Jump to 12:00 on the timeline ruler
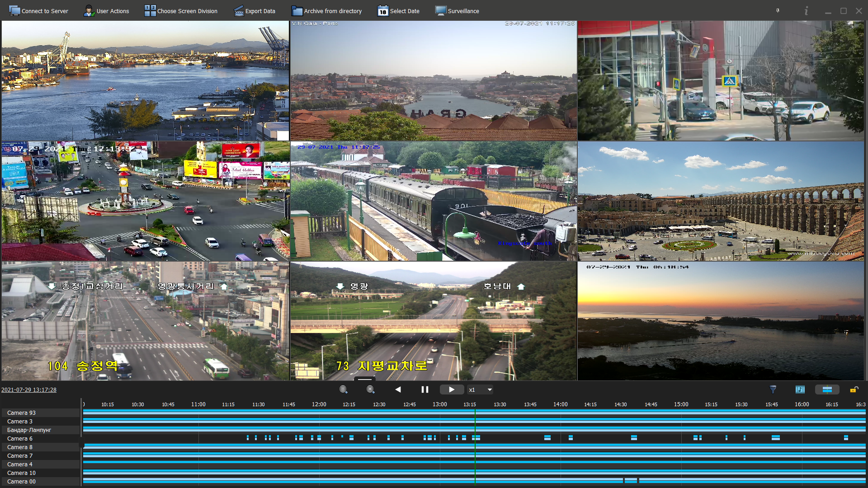Screen dimensions: 868x488 pos(319,404)
